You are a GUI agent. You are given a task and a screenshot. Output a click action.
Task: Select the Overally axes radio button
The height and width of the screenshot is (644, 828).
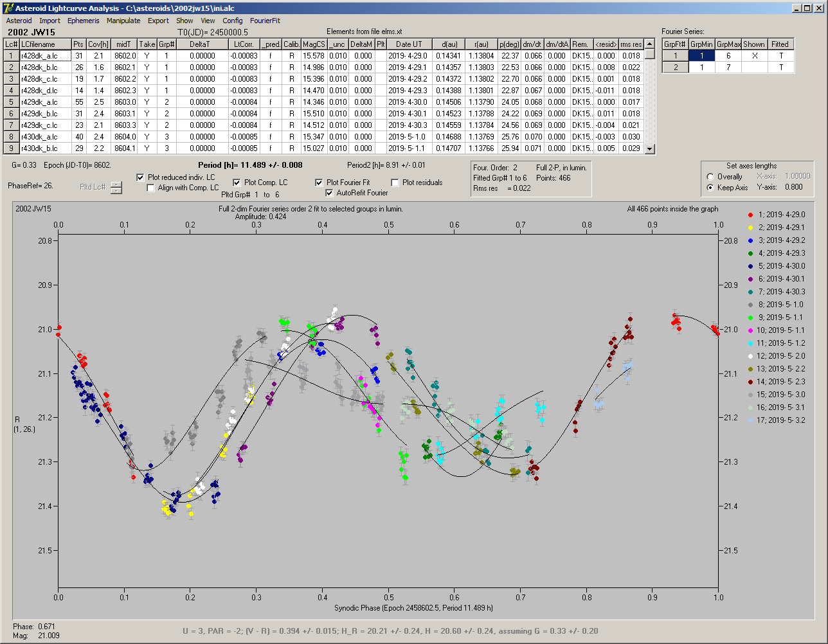point(710,177)
